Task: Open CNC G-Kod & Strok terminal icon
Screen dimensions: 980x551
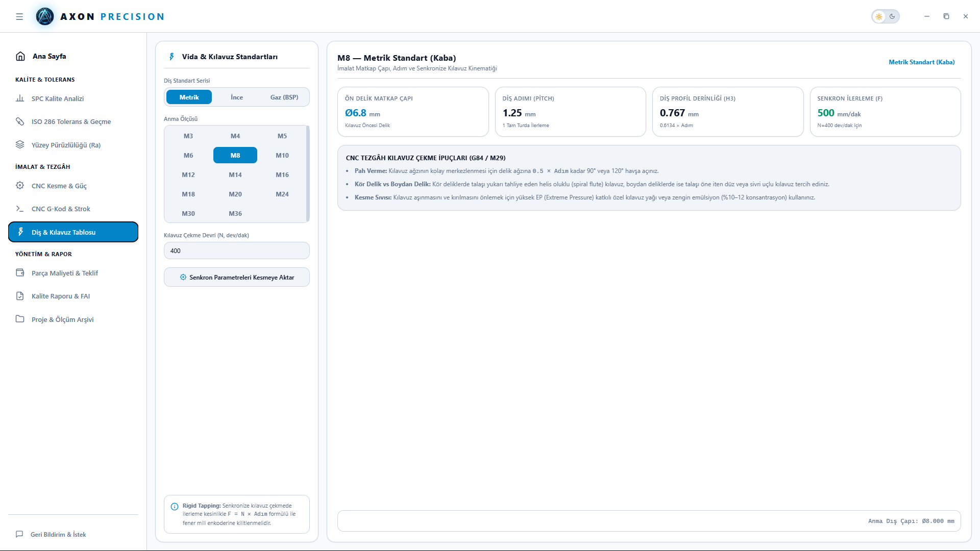Action: (20, 209)
